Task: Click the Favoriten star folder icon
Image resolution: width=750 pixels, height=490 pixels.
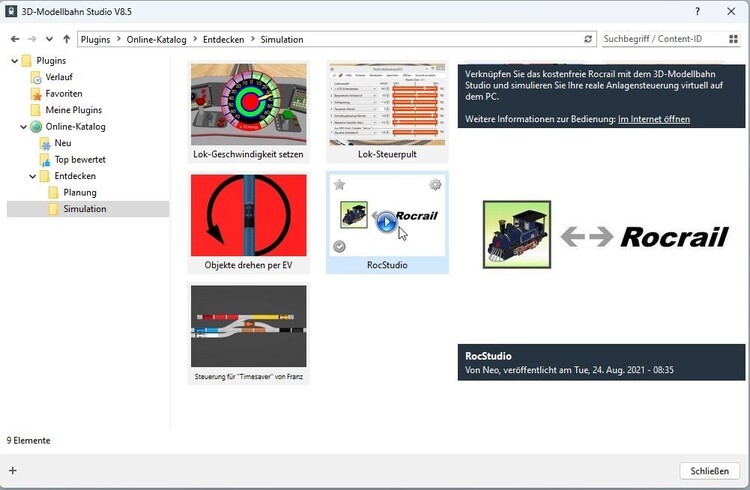Action: click(x=36, y=94)
